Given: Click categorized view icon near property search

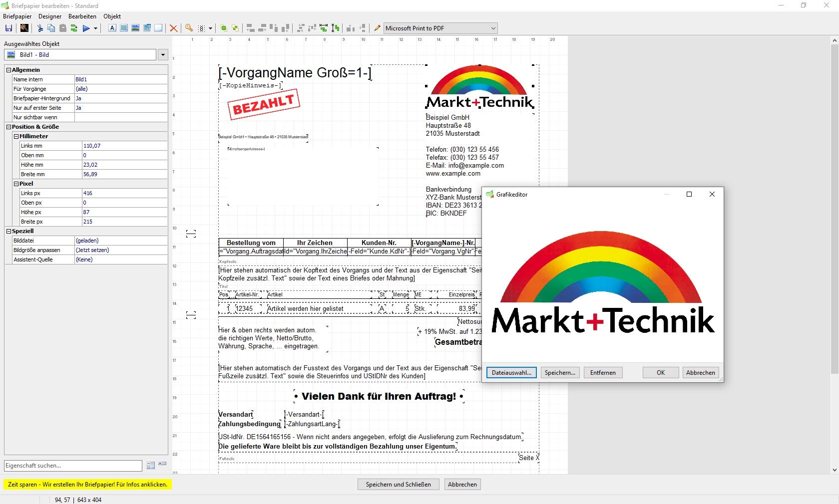Looking at the screenshot, I should pos(151,466).
